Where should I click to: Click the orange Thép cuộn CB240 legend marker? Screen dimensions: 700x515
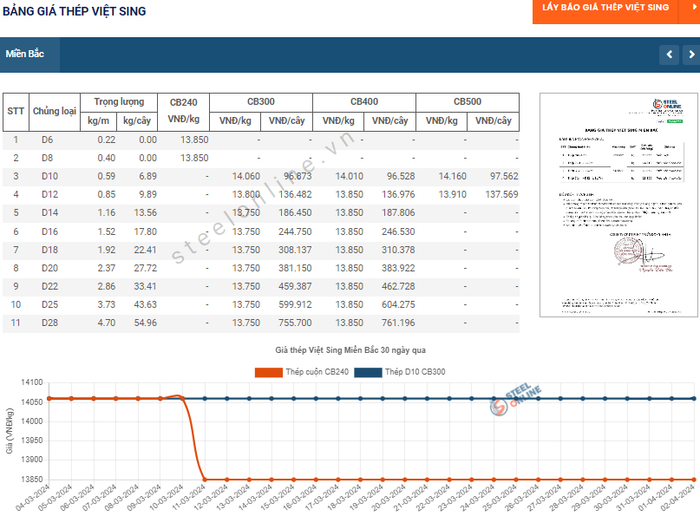pyautogui.click(x=268, y=372)
